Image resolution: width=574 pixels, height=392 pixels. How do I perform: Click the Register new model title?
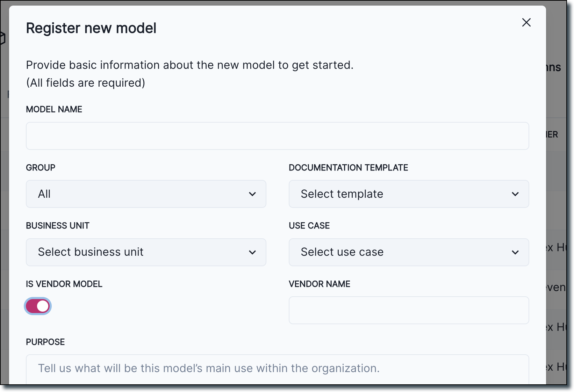click(x=91, y=28)
